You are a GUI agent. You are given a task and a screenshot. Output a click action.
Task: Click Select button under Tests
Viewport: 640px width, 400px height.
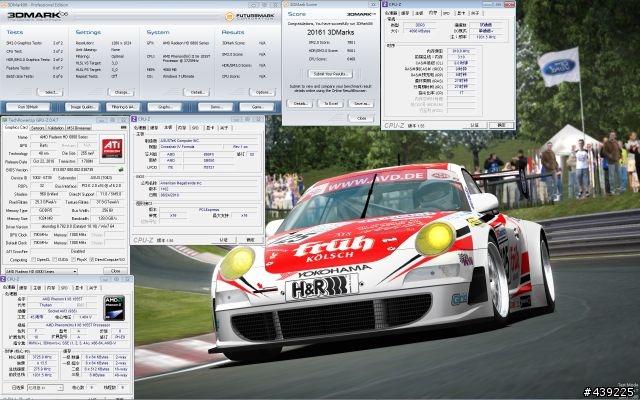coord(50,92)
